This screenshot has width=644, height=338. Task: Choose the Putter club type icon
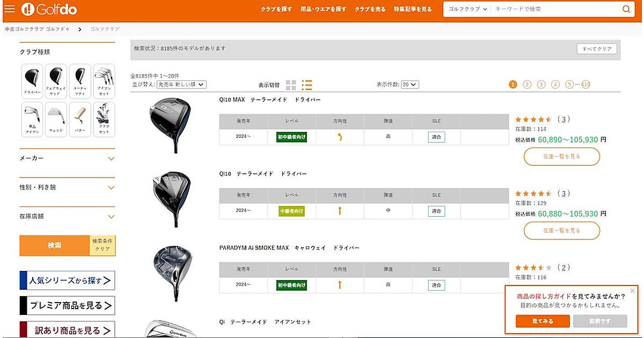click(80, 119)
